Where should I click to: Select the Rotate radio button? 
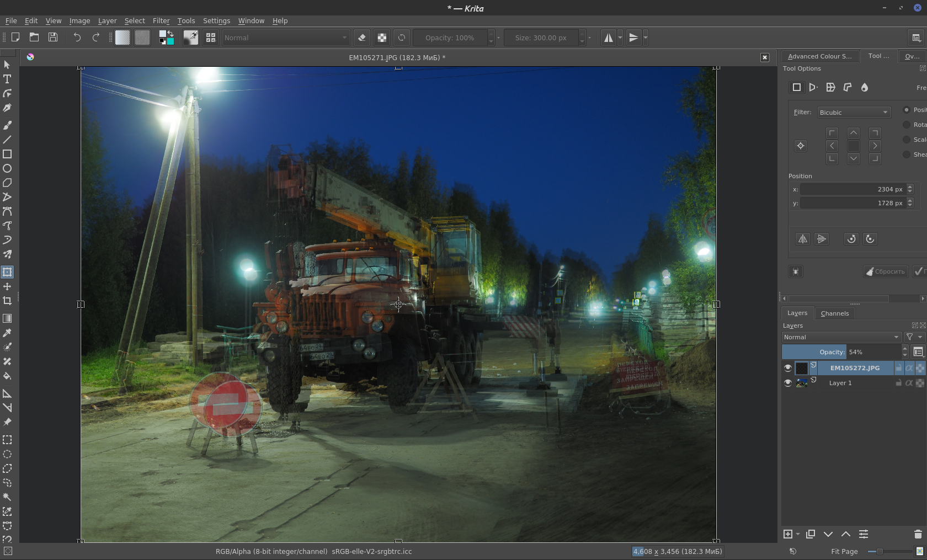click(x=907, y=125)
